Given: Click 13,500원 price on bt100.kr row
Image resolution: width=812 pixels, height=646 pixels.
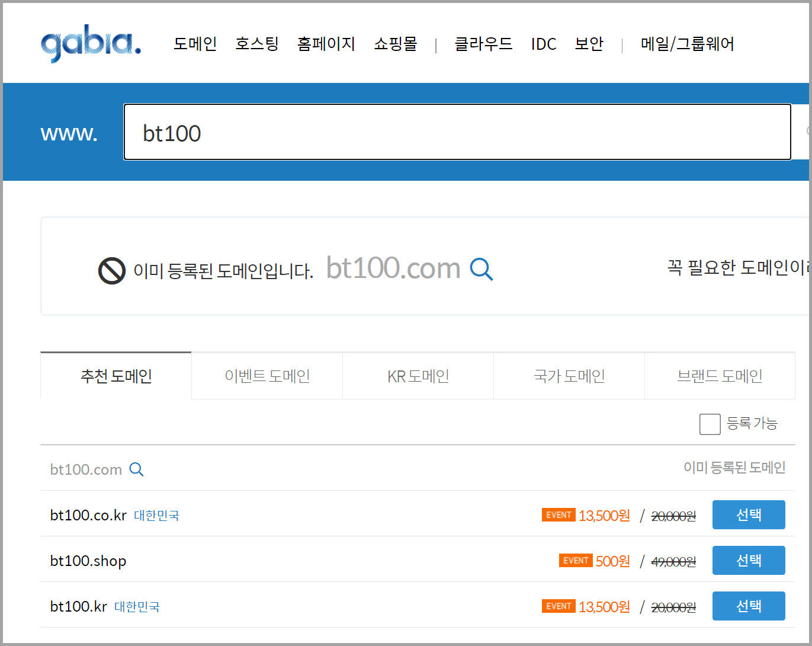Looking at the screenshot, I should pyautogui.click(x=605, y=606).
